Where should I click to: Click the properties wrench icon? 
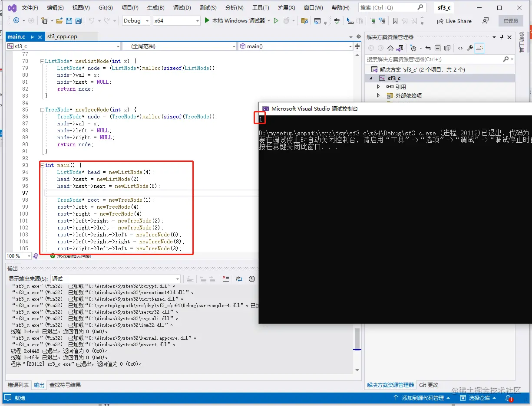click(x=470, y=48)
